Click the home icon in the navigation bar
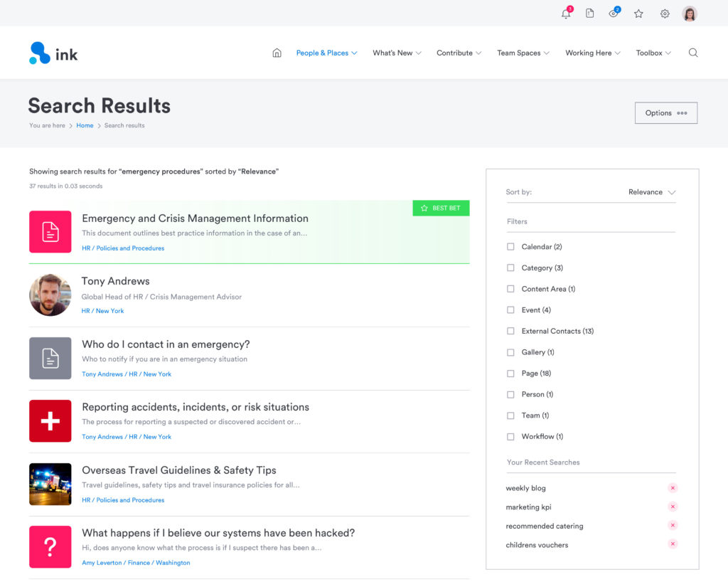This screenshot has width=728, height=587. 277,52
